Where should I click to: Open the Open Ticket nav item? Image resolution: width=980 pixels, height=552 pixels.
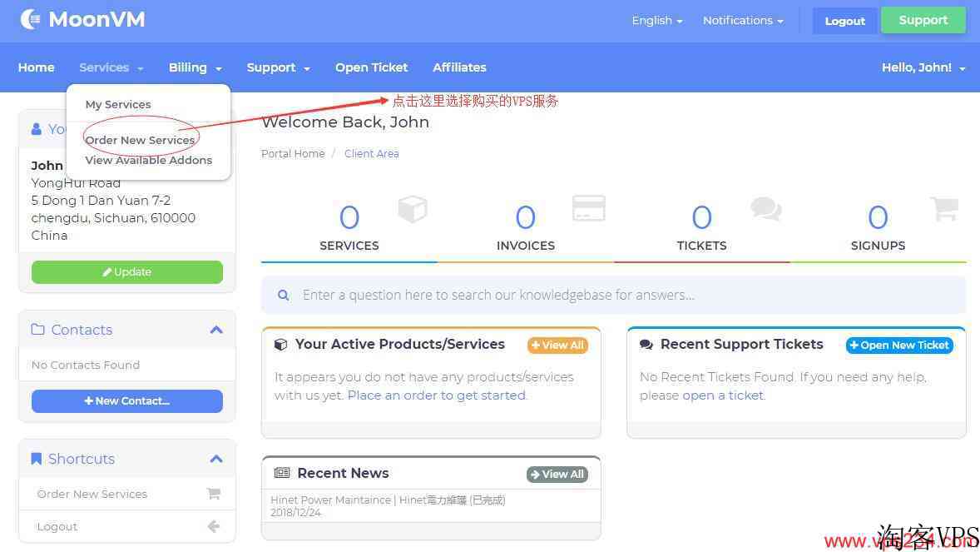click(371, 67)
